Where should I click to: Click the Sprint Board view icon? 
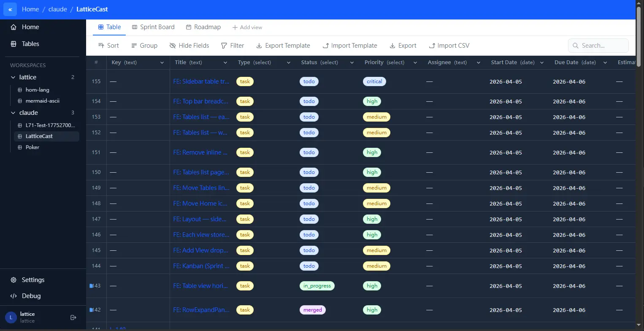(x=135, y=27)
